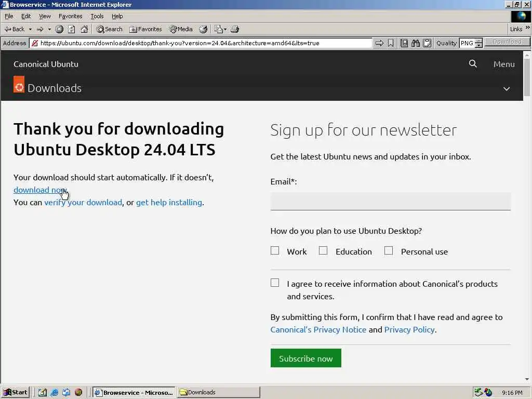Click the clipboard icon in Browservice bar
Image resolution: width=532 pixels, height=399 pixels.
coord(427,43)
